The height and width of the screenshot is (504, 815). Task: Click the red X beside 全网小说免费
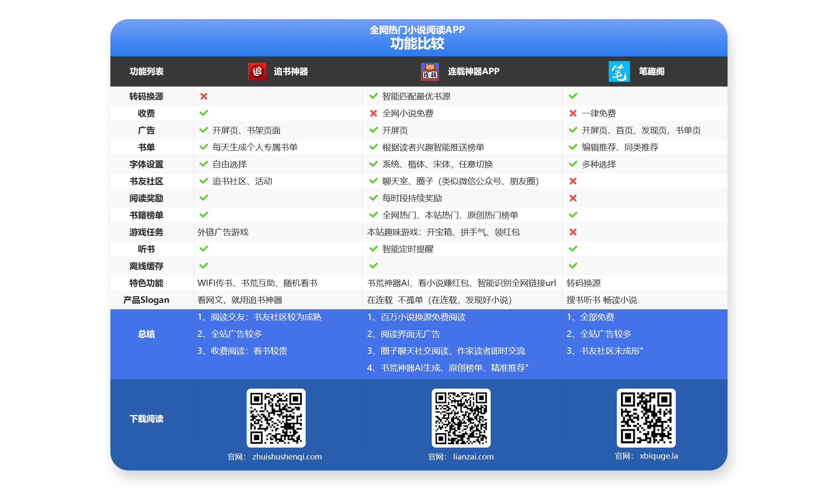click(374, 113)
